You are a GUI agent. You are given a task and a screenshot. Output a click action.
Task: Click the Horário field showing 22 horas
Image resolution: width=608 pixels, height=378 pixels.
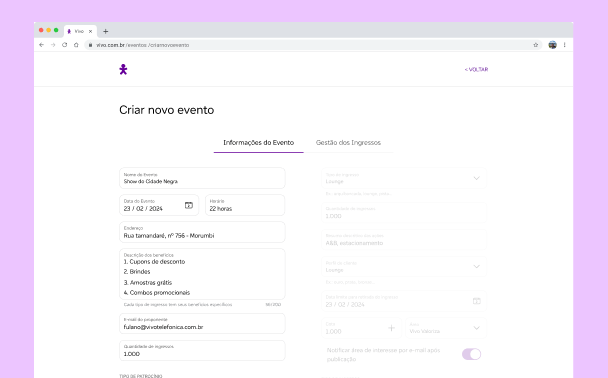245,205
